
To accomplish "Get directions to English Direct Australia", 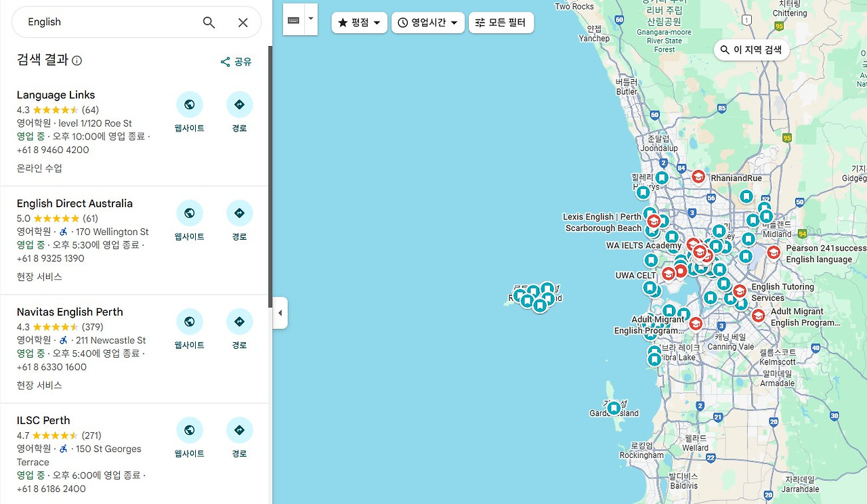I will 239,213.
